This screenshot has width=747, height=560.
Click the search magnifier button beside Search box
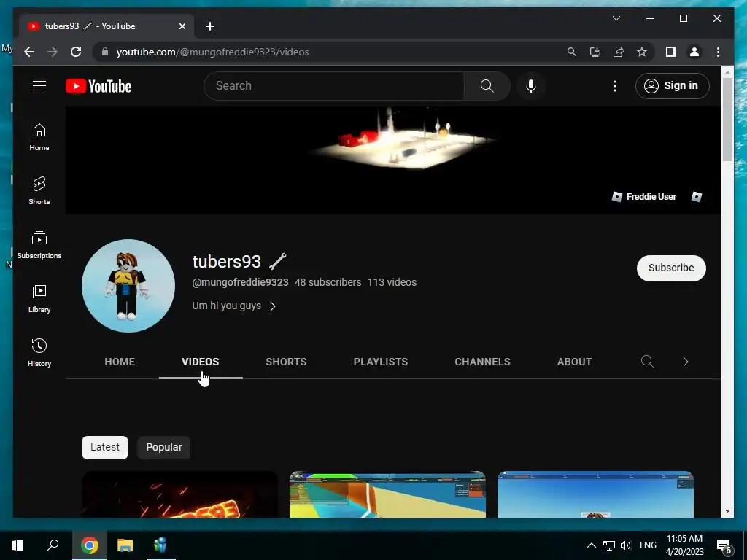click(x=487, y=86)
